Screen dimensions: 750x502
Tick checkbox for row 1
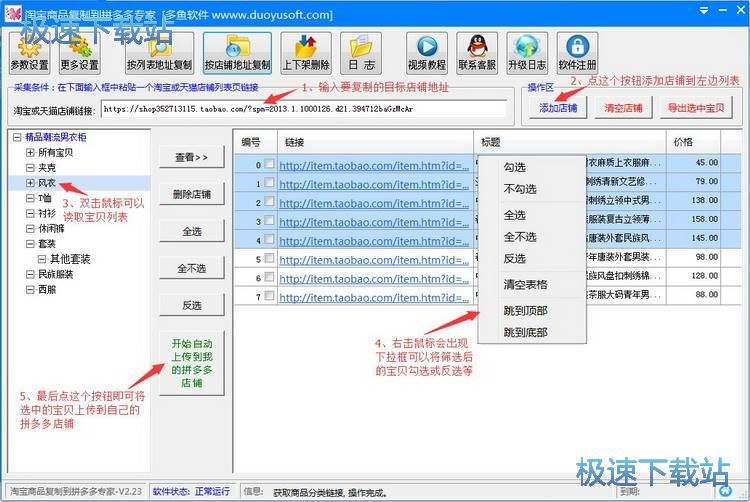click(269, 183)
